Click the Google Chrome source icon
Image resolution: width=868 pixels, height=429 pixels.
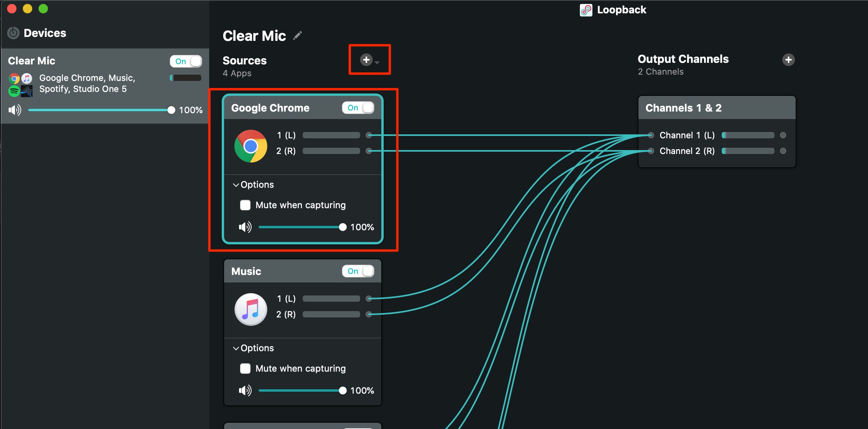click(x=251, y=146)
